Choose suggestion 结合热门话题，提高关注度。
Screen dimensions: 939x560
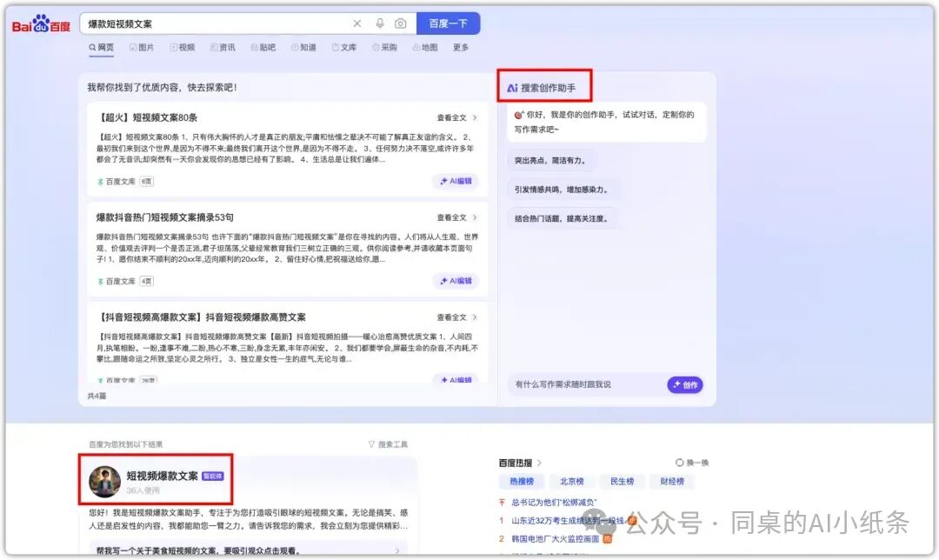(x=562, y=218)
